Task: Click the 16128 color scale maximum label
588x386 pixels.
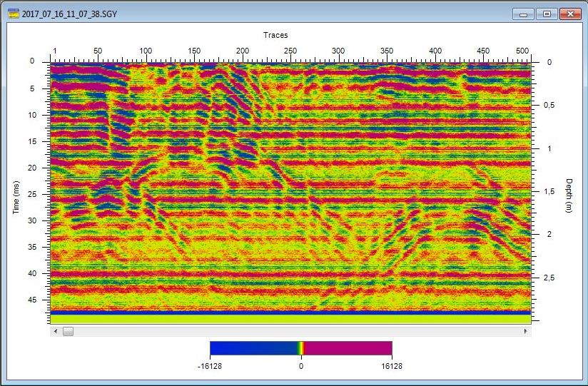Action: 392,365
